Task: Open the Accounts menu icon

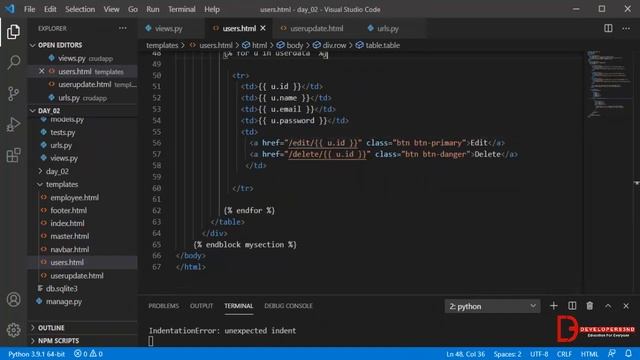Action: click(13, 300)
